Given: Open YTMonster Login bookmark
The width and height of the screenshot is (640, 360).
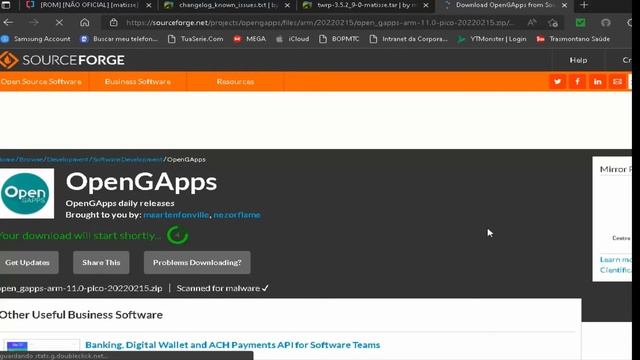Looking at the screenshot, I should (x=492, y=39).
